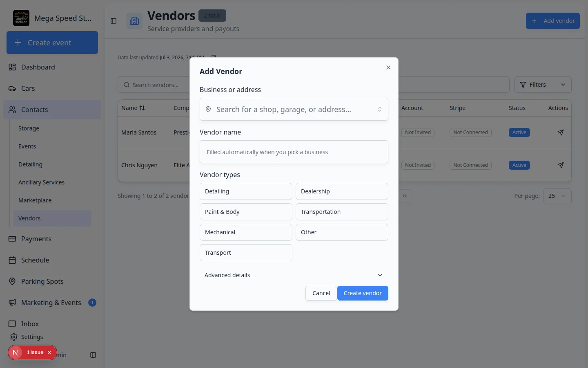
Task: Click the Schedule calendar icon
Action: click(x=12, y=260)
